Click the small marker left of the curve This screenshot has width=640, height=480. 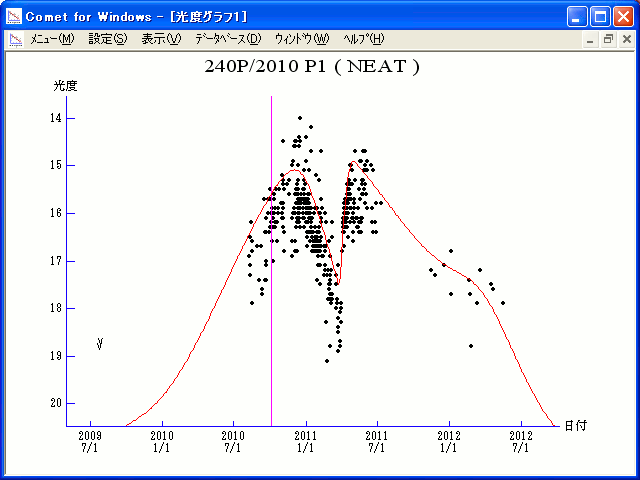100,344
